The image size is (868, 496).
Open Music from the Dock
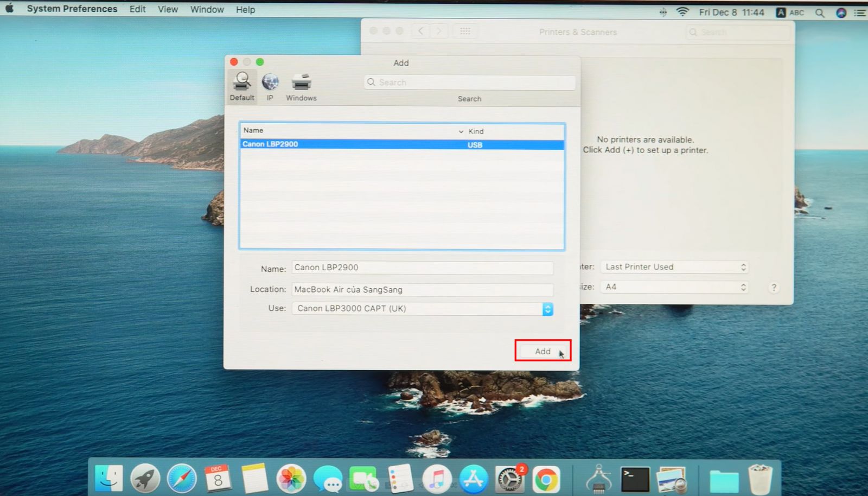(437, 479)
